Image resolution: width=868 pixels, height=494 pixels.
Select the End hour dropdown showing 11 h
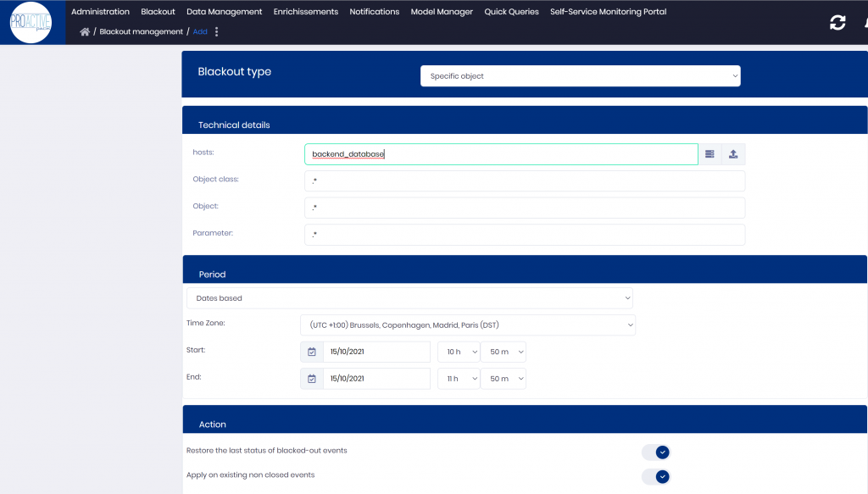(459, 379)
